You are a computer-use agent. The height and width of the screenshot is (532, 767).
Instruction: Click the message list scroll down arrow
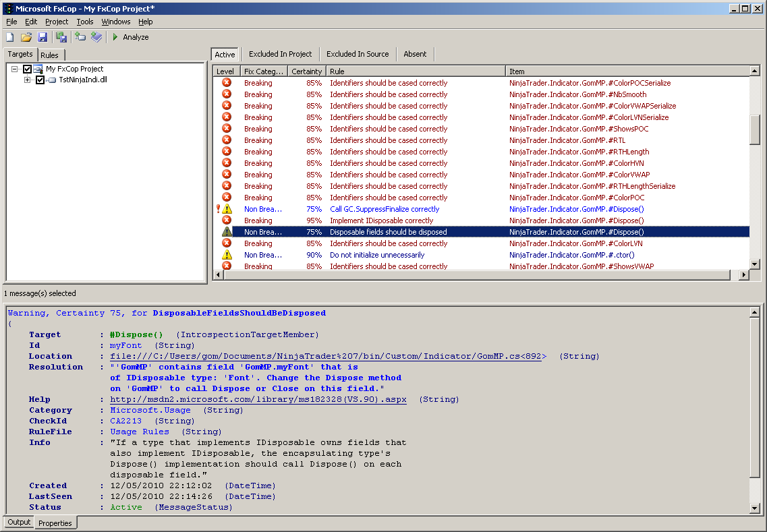(x=754, y=264)
